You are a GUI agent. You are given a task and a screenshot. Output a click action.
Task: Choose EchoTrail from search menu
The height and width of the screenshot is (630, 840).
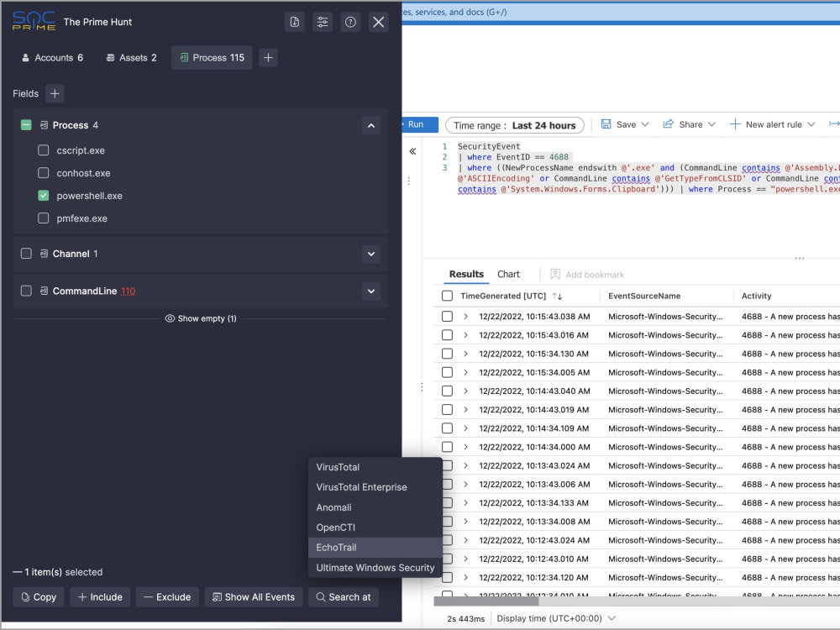pyautogui.click(x=375, y=548)
